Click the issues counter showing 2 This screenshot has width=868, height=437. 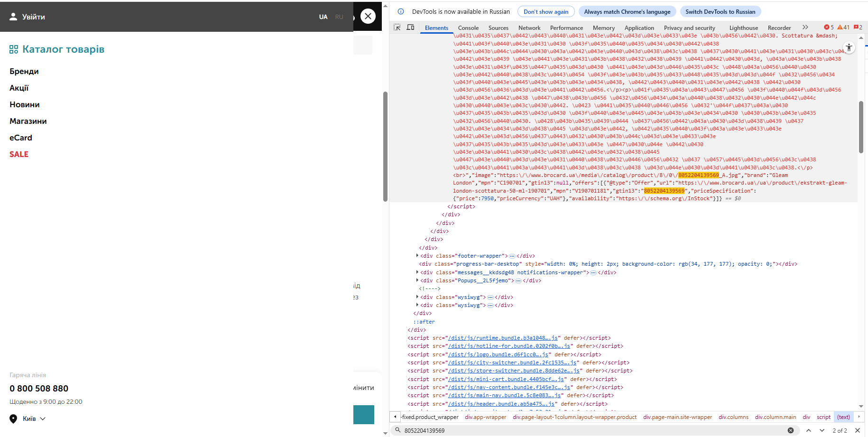pyautogui.click(x=858, y=28)
